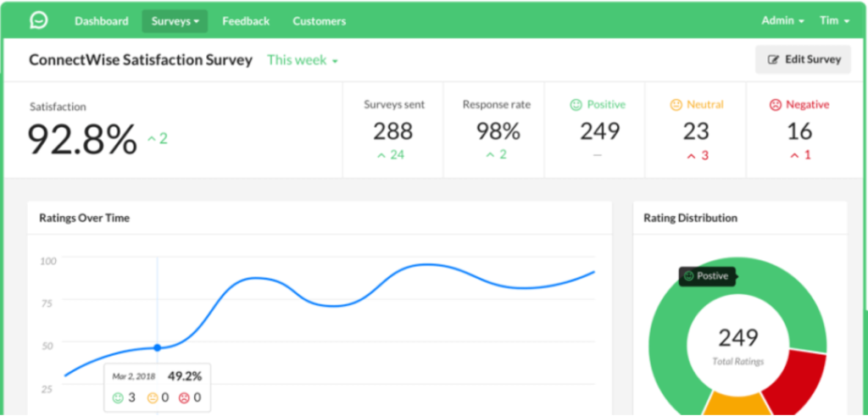Click the smiley icon in Postive donut tooltip
Viewport: 868px width, 416px height.
(688, 276)
